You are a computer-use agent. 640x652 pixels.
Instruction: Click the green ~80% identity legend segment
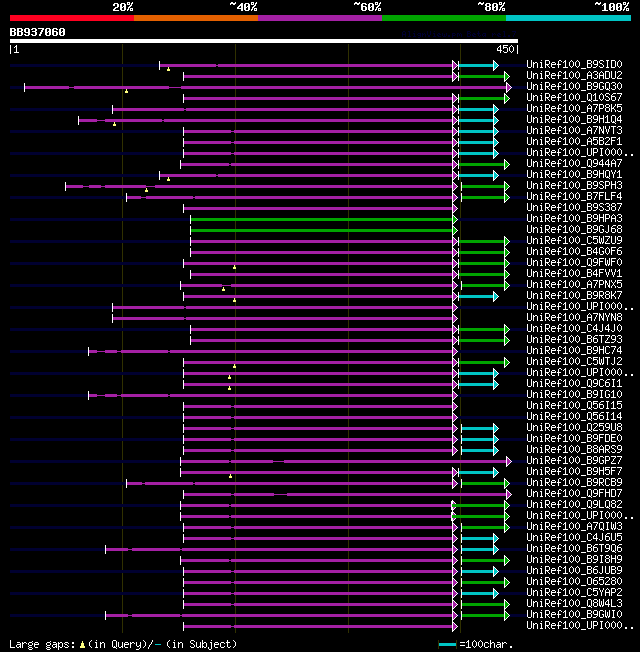pyautogui.click(x=444, y=18)
